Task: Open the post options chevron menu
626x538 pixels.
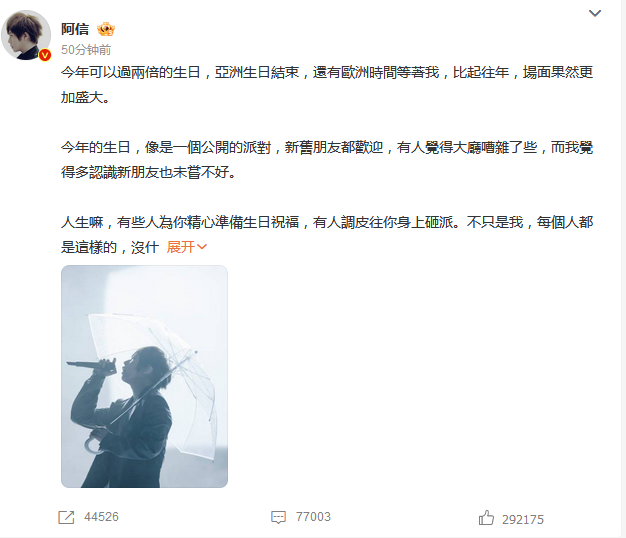Action: (x=595, y=13)
